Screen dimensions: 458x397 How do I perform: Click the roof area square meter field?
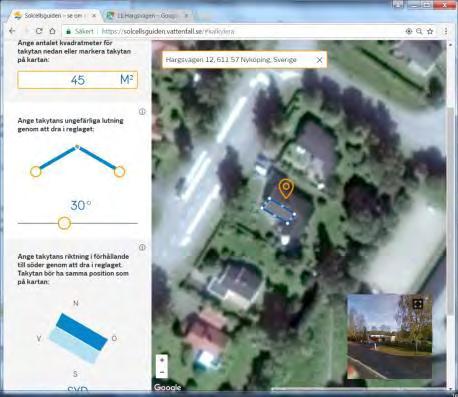(77, 80)
